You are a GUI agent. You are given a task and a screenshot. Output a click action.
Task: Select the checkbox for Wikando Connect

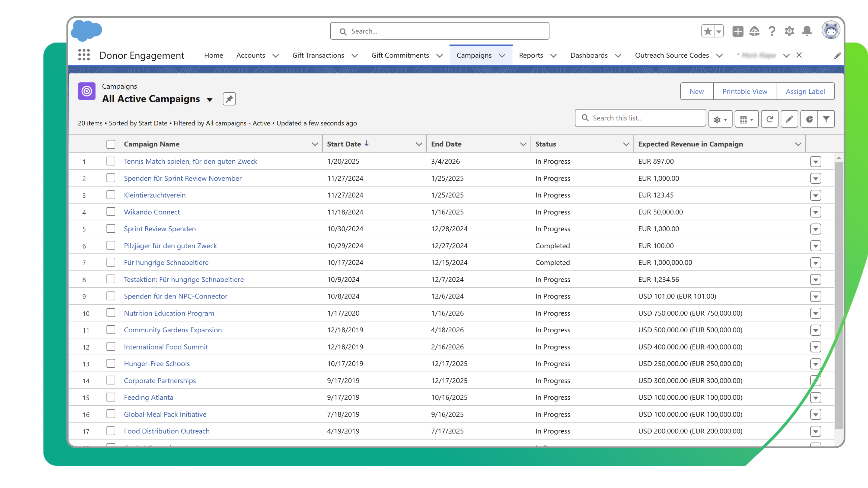[x=111, y=212]
